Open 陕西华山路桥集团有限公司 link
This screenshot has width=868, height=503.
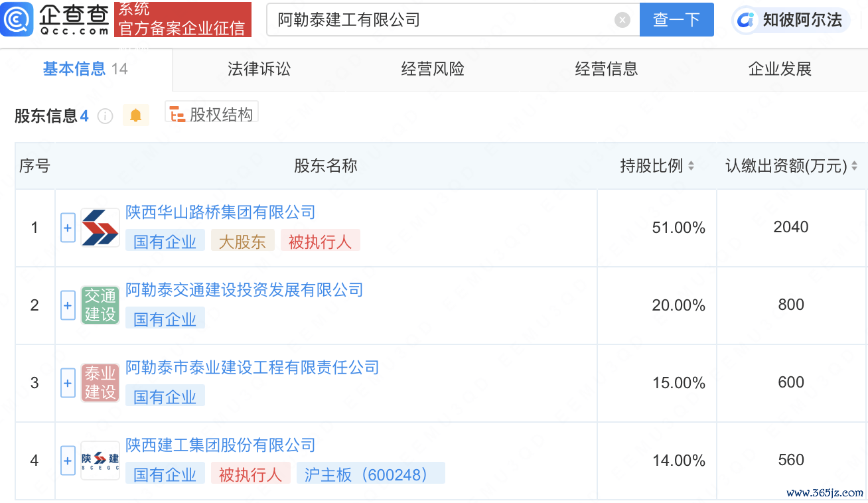click(x=220, y=212)
